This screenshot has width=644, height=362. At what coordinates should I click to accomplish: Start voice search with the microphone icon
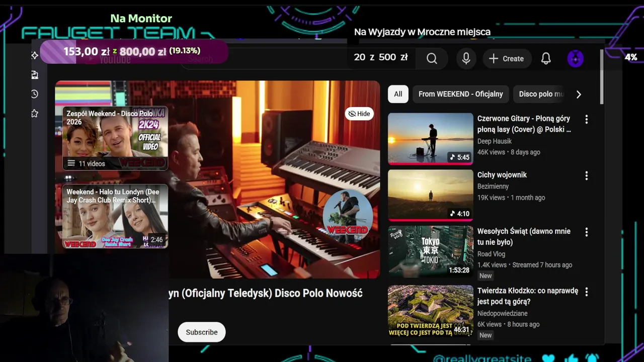(466, 59)
